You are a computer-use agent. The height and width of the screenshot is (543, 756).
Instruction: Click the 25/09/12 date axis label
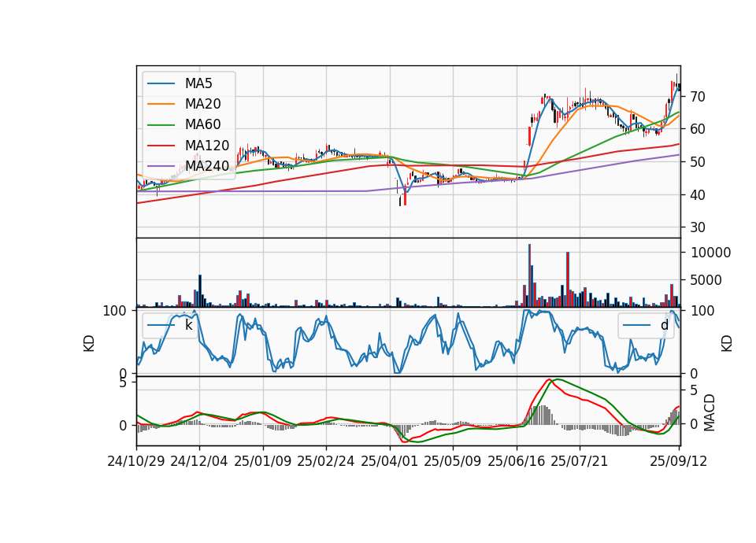tap(678, 461)
